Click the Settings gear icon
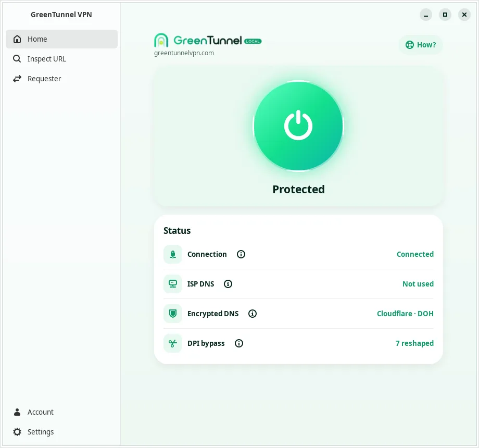The image size is (479, 448). [17, 432]
